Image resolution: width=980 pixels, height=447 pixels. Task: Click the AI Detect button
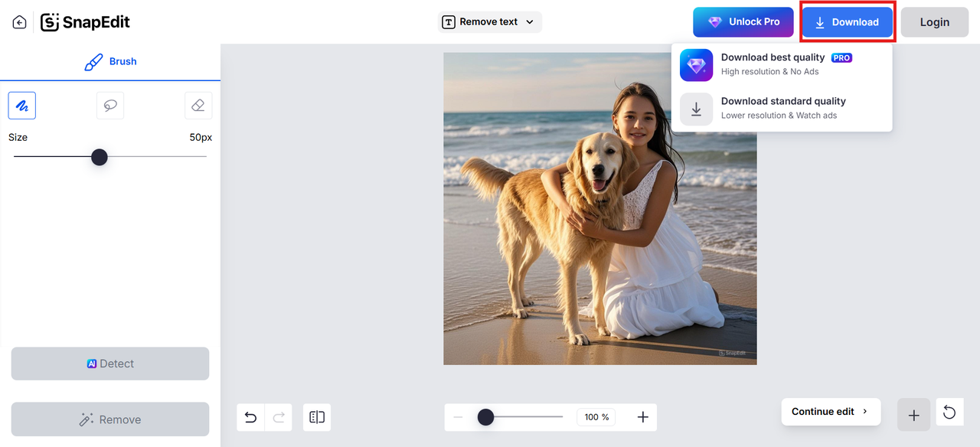coord(110,364)
